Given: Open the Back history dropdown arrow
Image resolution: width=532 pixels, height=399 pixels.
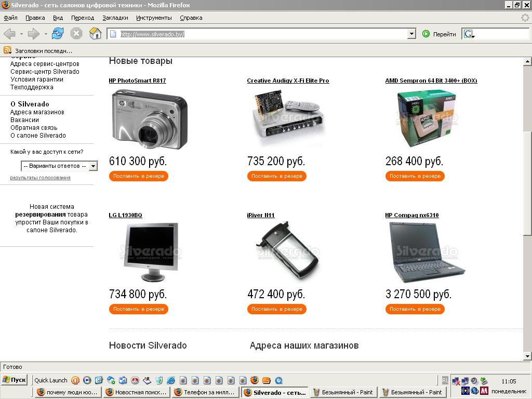Looking at the screenshot, I should [21, 34].
